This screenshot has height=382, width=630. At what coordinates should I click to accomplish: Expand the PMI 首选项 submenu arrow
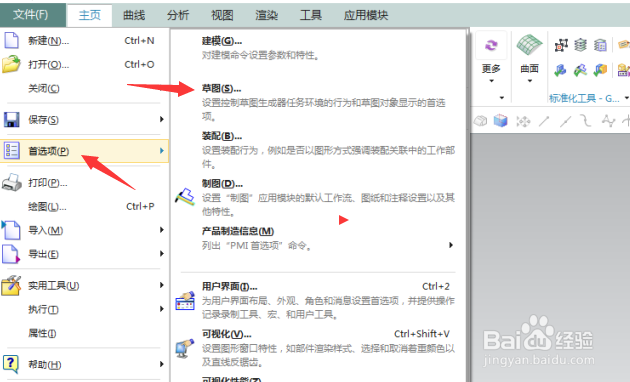(x=451, y=245)
